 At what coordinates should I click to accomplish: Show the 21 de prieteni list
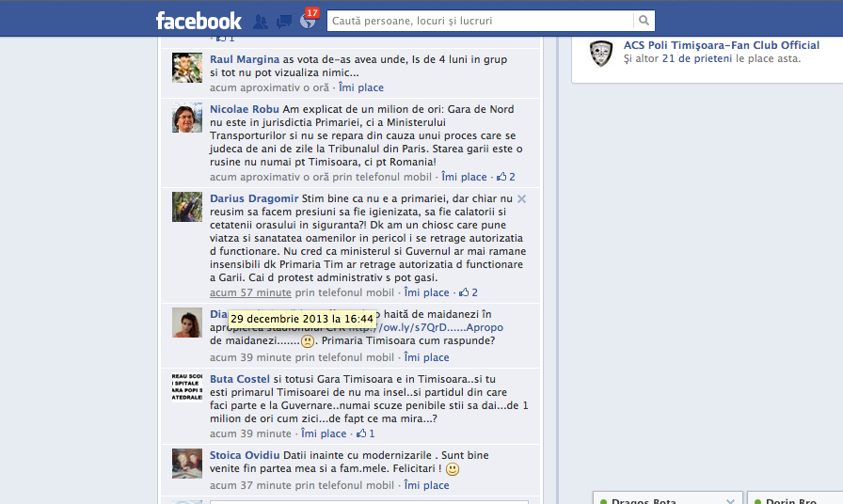(x=697, y=58)
